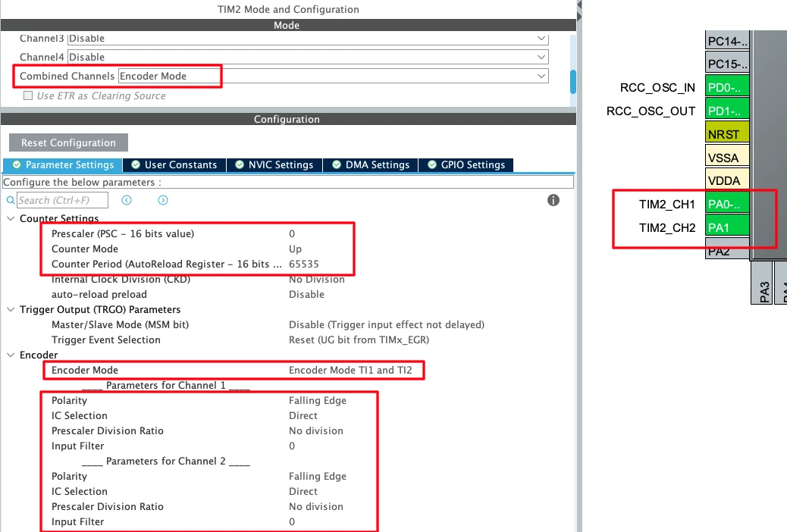Click the previous search result arrow icon
787x532 pixels.
(127, 200)
